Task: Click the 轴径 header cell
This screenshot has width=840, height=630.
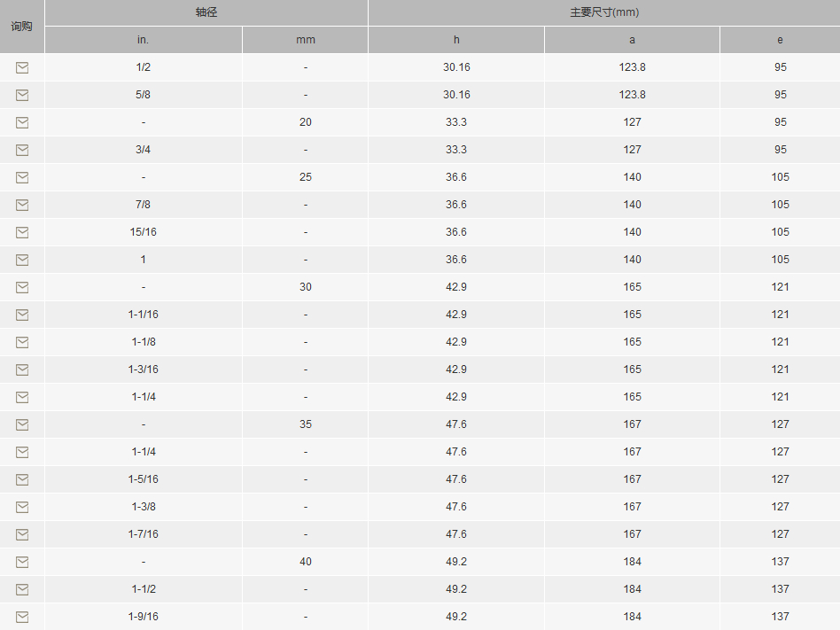Action: 206,12
